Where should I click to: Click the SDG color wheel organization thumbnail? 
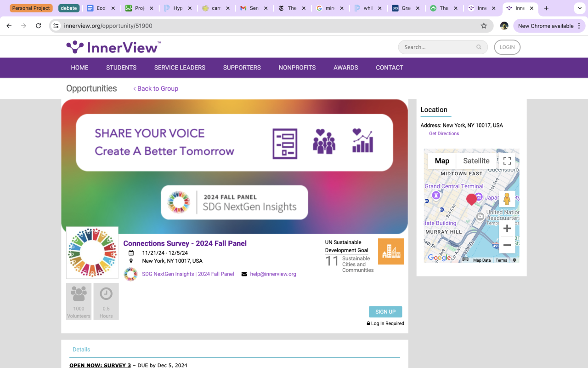click(92, 253)
